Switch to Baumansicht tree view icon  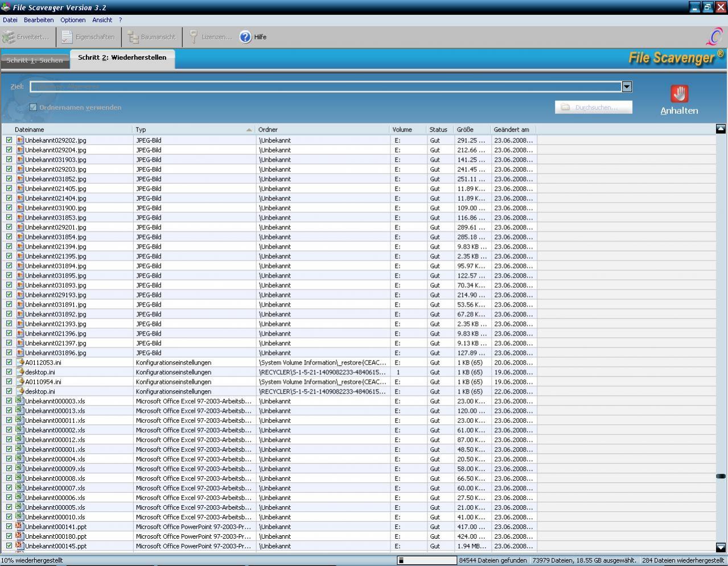(x=133, y=37)
